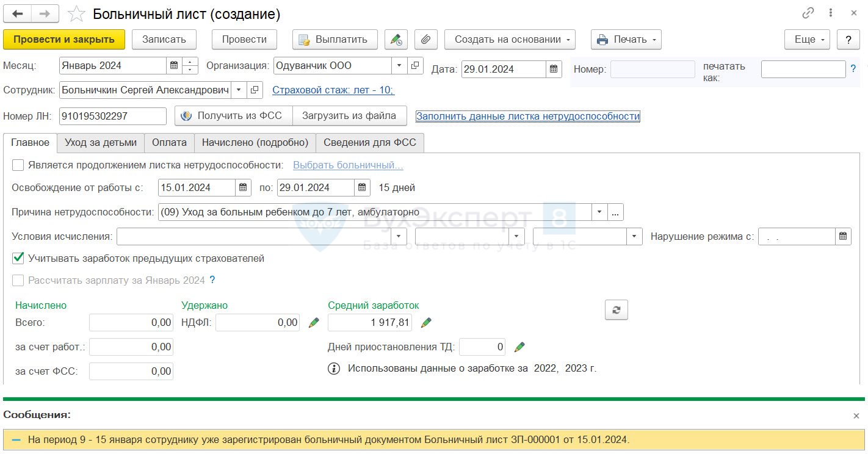Check 'Является продолжением листка нетрудоспособности' box

(18, 165)
